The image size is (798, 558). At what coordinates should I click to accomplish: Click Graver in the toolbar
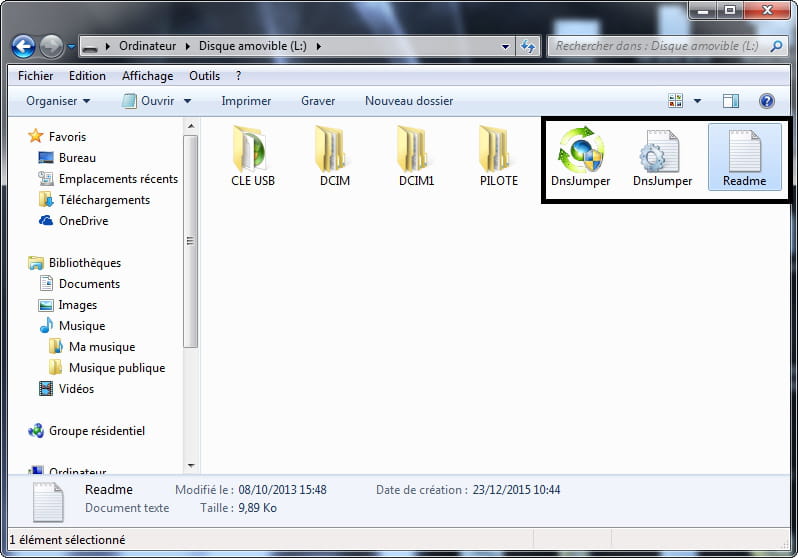tap(318, 101)
